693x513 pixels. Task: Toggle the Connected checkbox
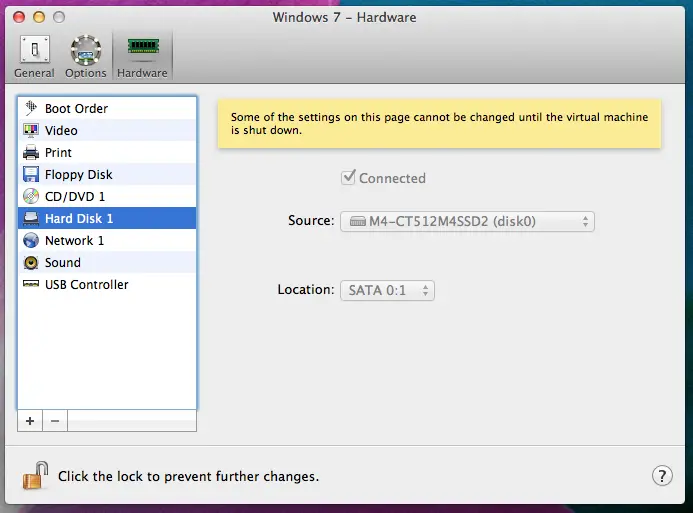349,178
